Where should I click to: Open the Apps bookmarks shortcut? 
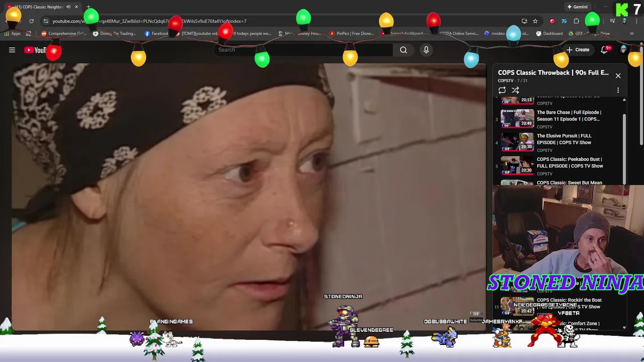pyautogui.click(x=13, y=34)
